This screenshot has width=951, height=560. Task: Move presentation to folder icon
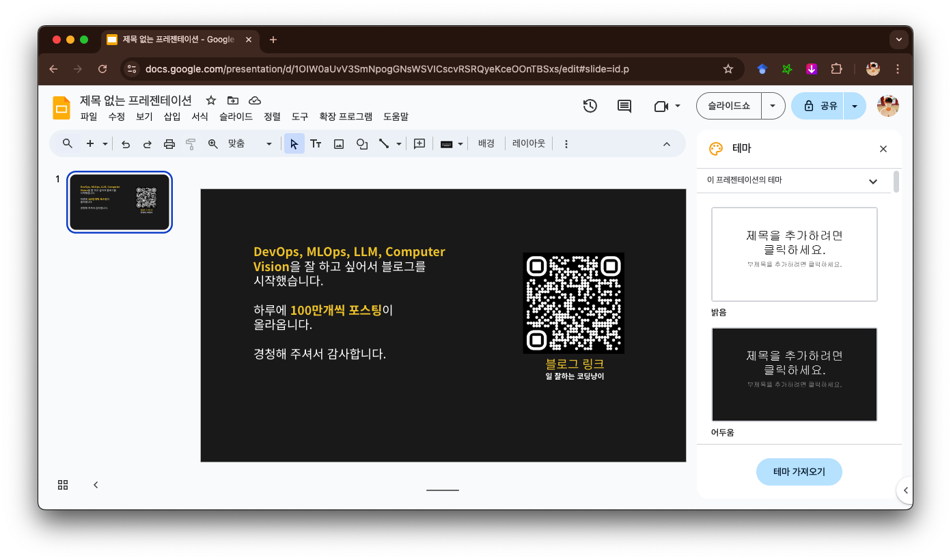pos(233,100)
